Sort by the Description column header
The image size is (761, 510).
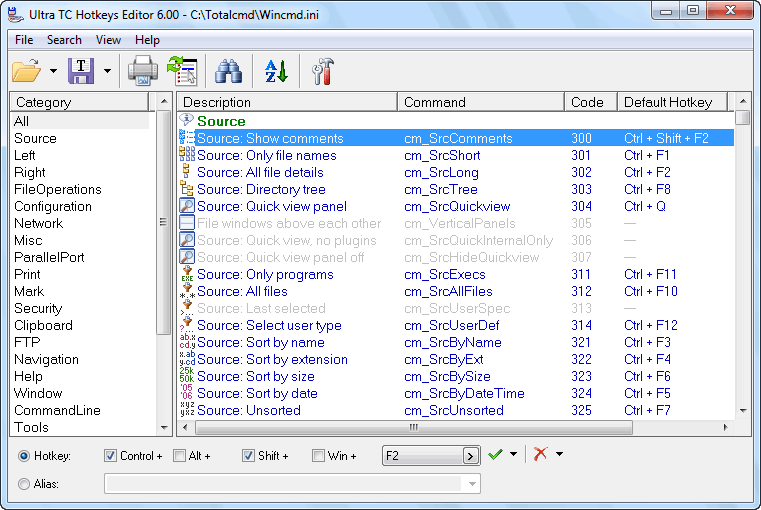(x=287, y=102)
